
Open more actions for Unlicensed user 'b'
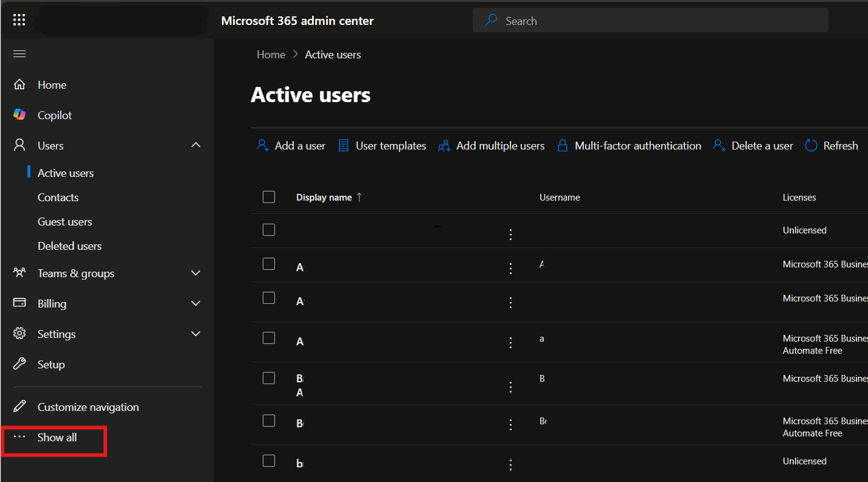(x=510, y=465)
